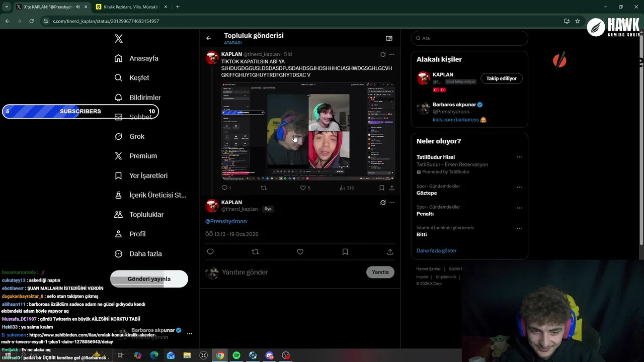644x362 pixels.
Task: Open the account menu dots beside Barbaros akpunar
Action: pyautogui.click(x=190, y=333)
